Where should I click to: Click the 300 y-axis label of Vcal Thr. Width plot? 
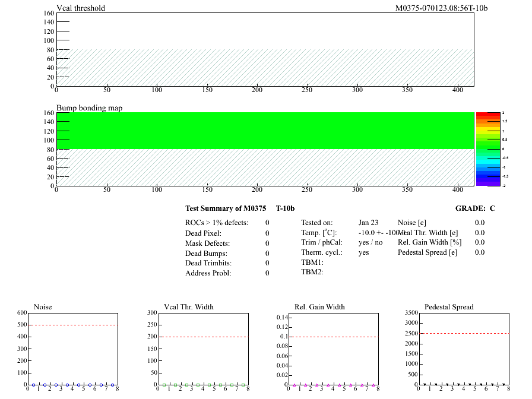[153, 312]
